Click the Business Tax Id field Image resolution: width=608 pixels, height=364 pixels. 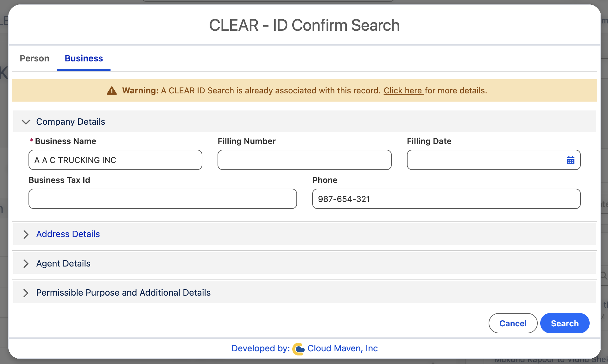tap(163, 199)
